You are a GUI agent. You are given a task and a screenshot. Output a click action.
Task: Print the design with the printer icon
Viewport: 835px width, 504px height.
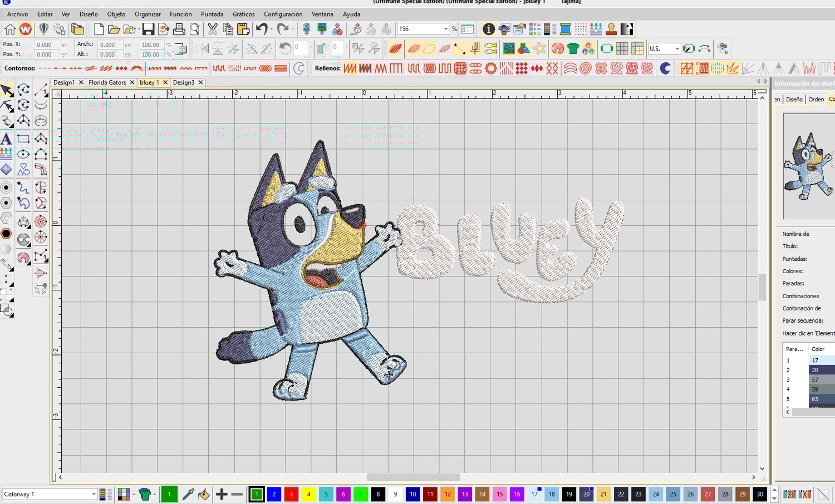[179, 29]
